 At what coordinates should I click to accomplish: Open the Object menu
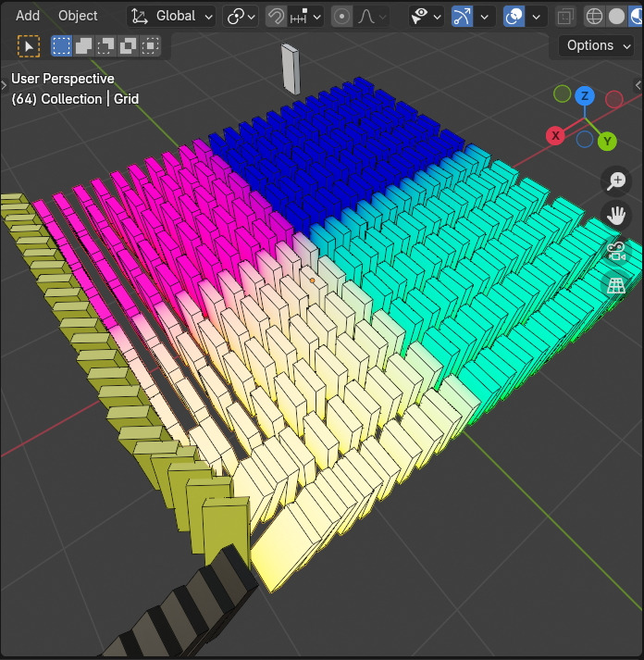click(78, 16)
